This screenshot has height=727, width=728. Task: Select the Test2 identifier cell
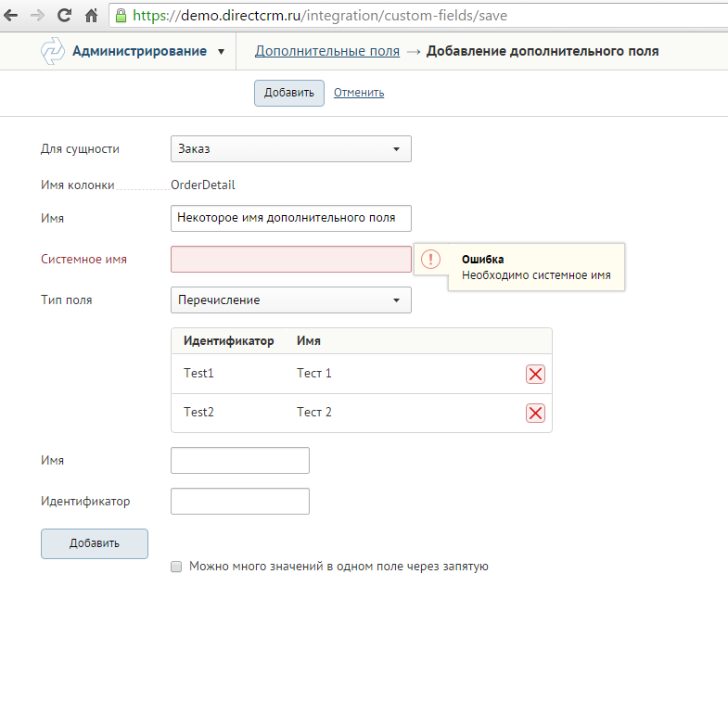point(198,413)
